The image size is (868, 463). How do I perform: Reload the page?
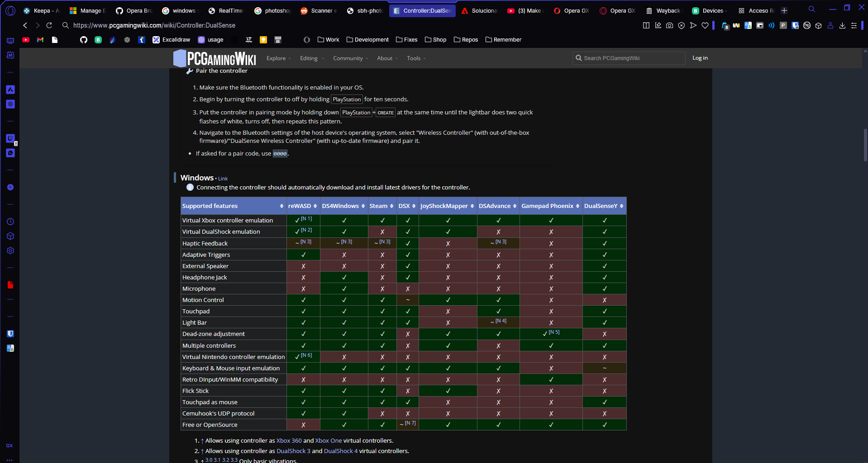[x=49, y=25]
